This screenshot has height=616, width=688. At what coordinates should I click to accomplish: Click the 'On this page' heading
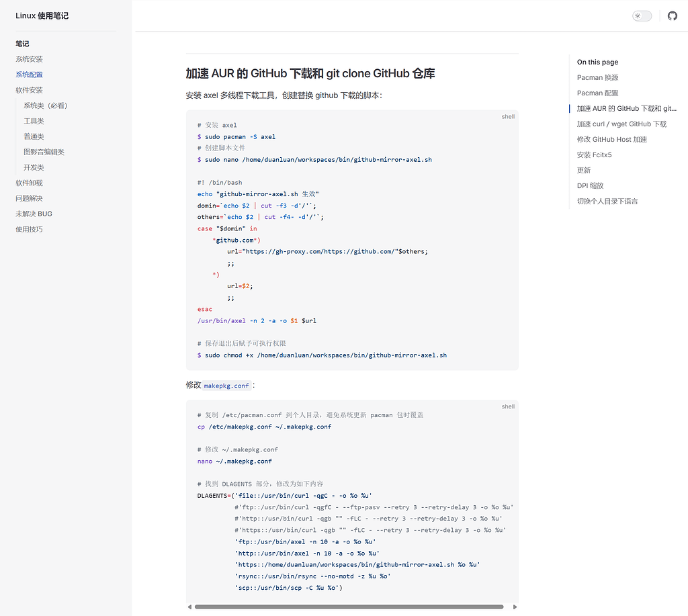(x=597, y=62)
